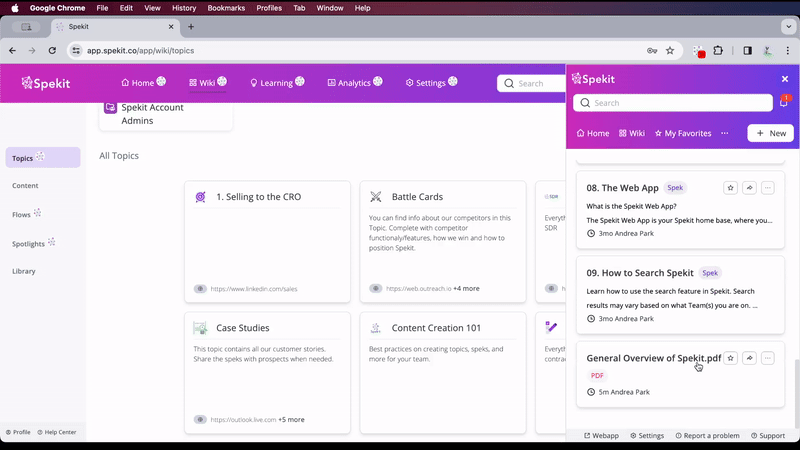Open the Apple menu
Viewport: 800px width, 450px height.
pos(15,8)
